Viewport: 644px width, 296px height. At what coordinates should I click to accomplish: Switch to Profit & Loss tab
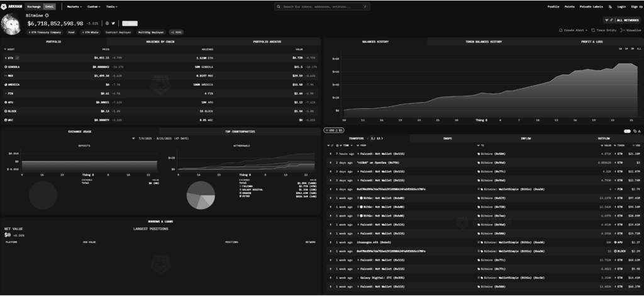[592, 42]
